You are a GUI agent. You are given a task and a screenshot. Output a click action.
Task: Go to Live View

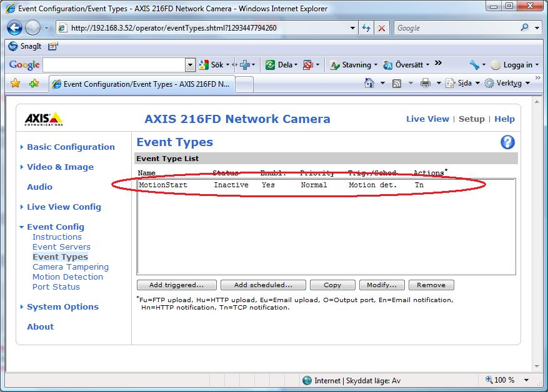(x=427, y=119)
